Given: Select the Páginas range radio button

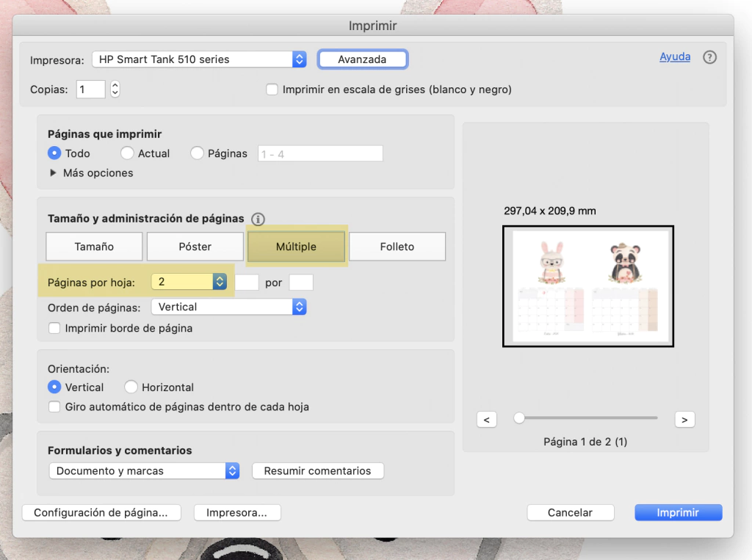Looking at the screenshot, I should [x=197, y=153].
